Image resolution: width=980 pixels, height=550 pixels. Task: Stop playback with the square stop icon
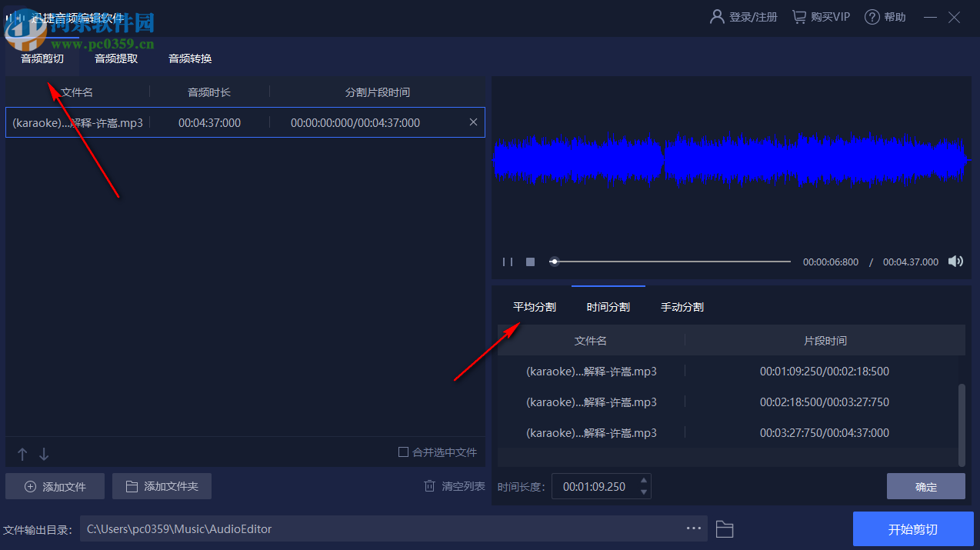(530, 262)
